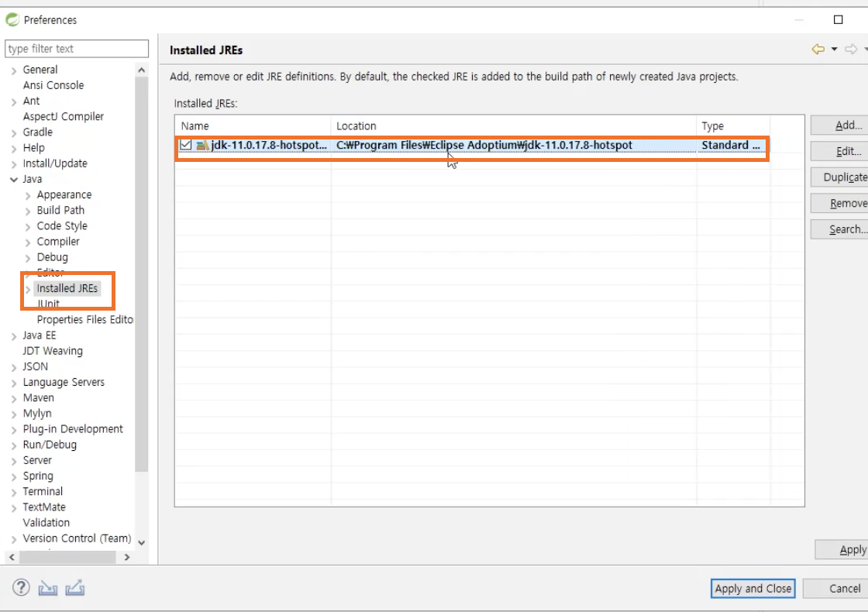Expand the Maven tree node
The width and height of the screenshot is (868, 612).
click(14, 398)
